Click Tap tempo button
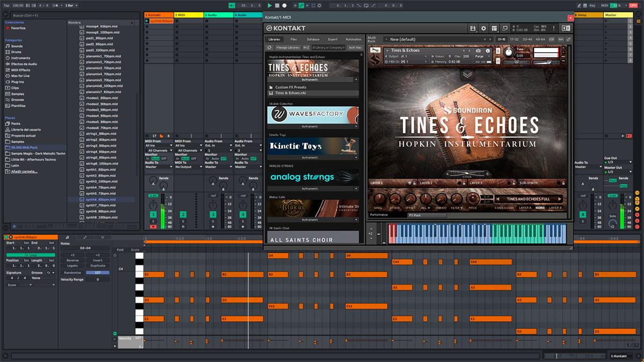This screenshot has width=644, height=362. 5,5
